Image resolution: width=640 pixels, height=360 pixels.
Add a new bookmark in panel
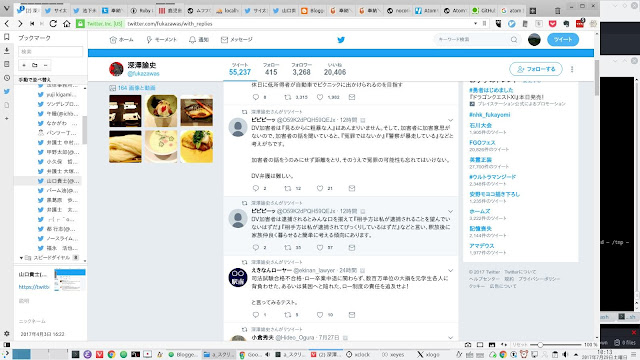[24, 65]
